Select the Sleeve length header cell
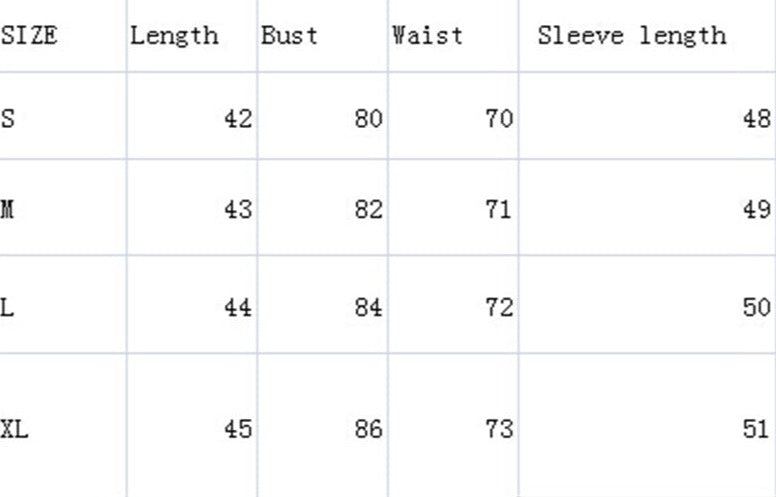The height and width of the screenshot is (497, 776). [632, 36]
